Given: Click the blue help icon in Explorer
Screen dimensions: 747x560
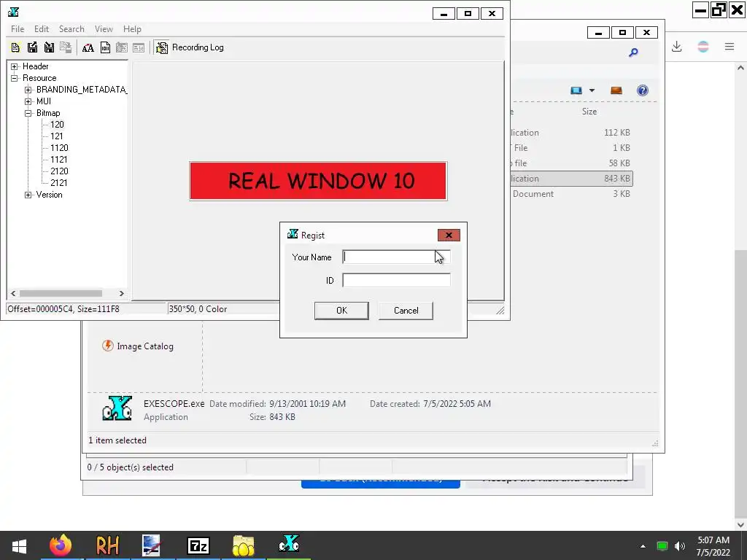Looking at the screenshot, I should [x=642, y=90].
